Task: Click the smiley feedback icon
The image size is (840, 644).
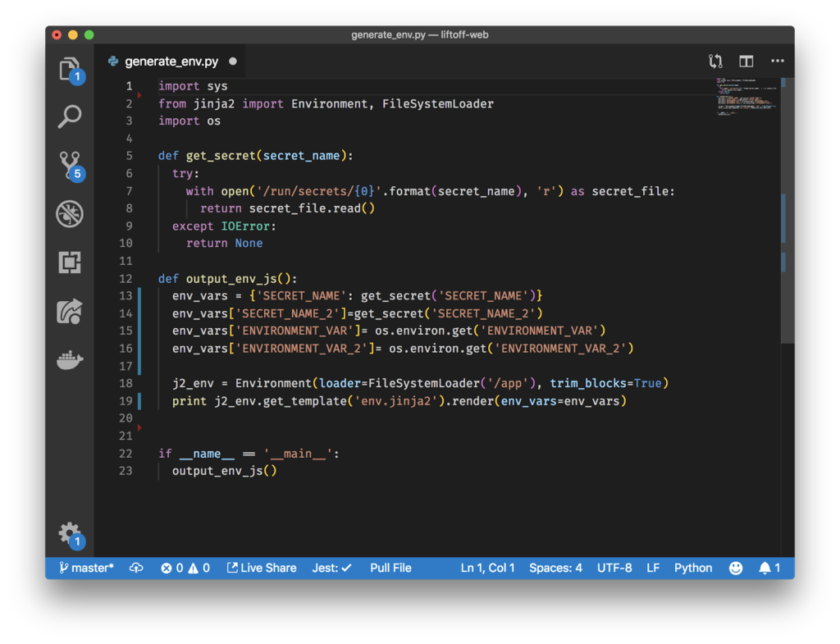Action: pyautogui.click(x=735, y=568)
